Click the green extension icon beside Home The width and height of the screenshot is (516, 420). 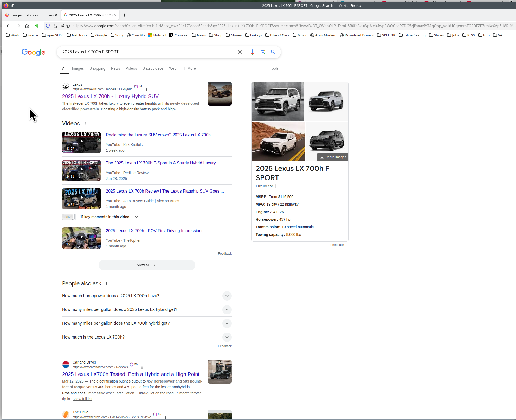pyautogui.click(x=37, y=26)
